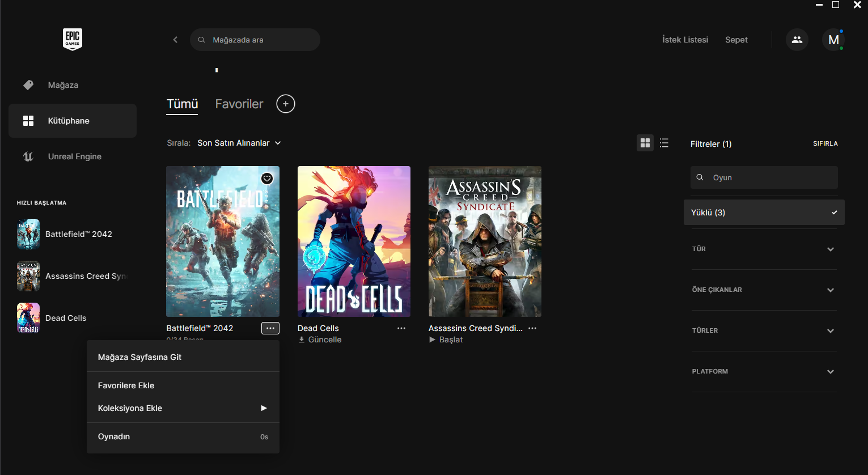Open Koleksiyona Ekle submenu arrow

264,408
